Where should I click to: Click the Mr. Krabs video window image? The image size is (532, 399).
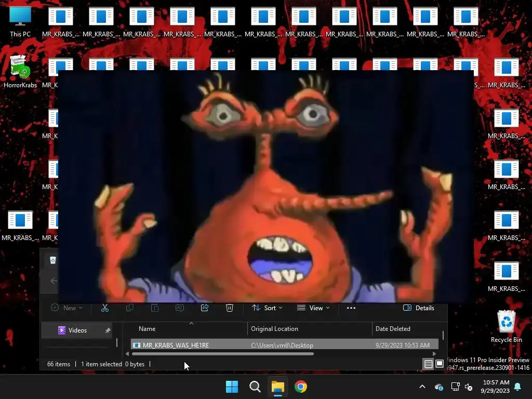tap(266, 187)
